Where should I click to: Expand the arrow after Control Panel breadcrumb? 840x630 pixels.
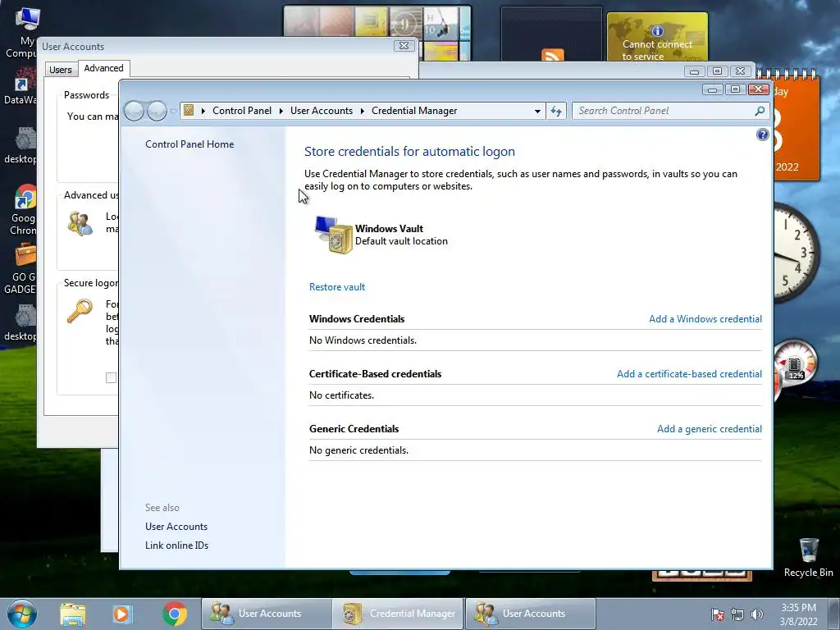pos(281,111)
